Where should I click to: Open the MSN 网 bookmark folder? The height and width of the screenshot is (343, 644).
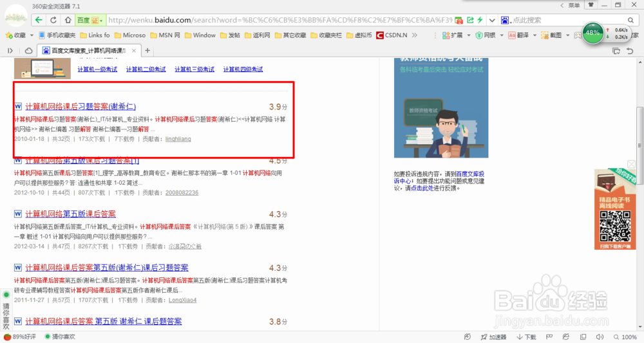coord(165,35)
